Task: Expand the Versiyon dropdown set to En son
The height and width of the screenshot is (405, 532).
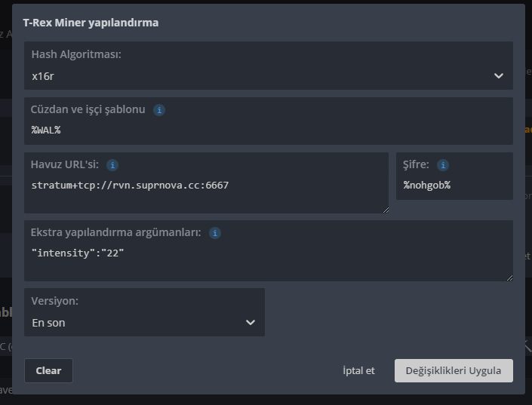Action: pos(144,323)
